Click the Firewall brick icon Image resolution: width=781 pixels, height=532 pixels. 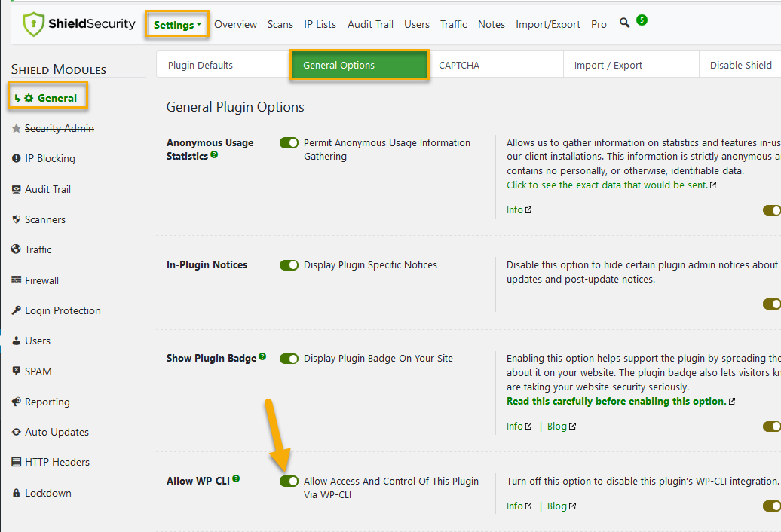[x=16, y=280]
